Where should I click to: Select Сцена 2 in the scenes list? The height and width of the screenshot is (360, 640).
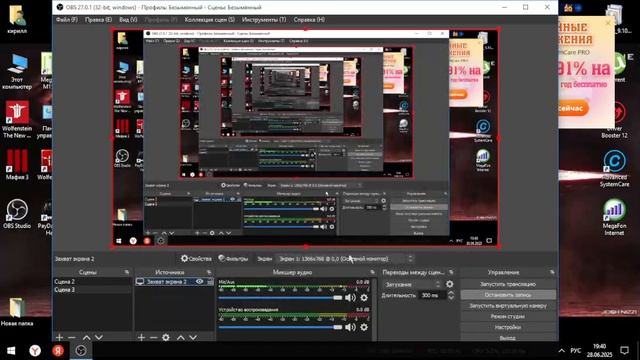[x=92, y=282]
